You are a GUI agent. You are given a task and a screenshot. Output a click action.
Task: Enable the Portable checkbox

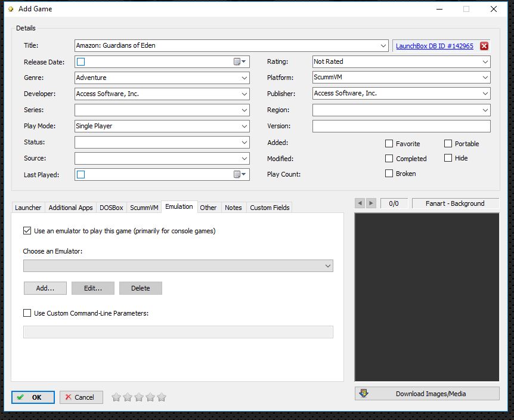tap(448, 144)
